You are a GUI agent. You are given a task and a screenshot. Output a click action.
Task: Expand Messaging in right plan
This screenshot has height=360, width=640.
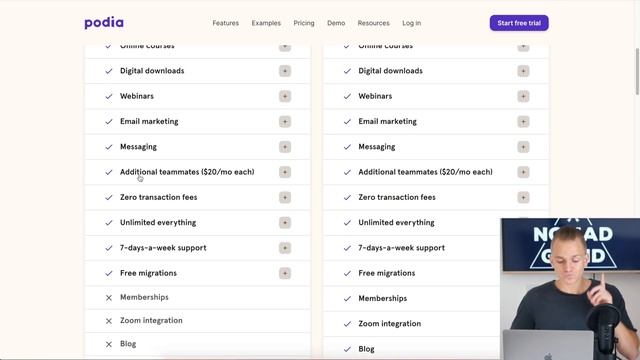pyautogui.click(x=523, y=147)
